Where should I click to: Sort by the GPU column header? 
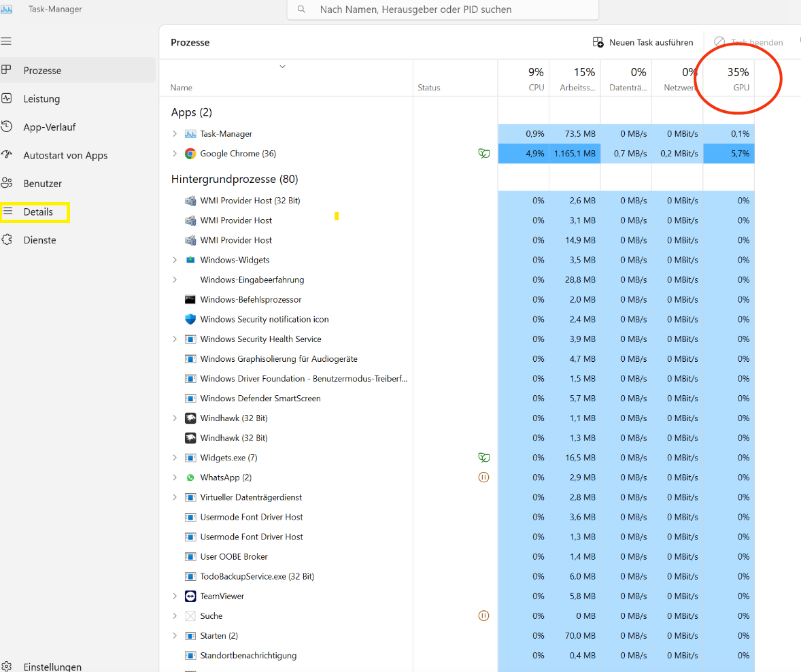point(729,78)
